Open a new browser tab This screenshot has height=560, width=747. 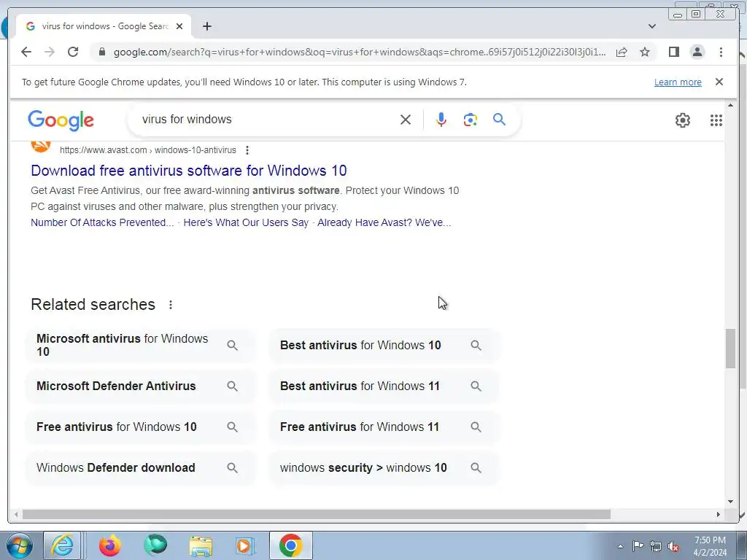206,27
